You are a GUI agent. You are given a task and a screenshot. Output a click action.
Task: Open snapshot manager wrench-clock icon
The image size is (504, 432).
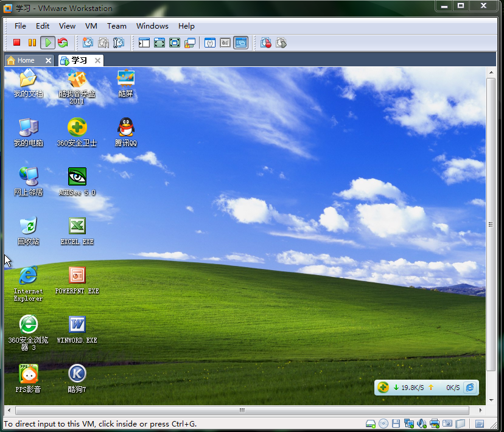tap(119, 43)
